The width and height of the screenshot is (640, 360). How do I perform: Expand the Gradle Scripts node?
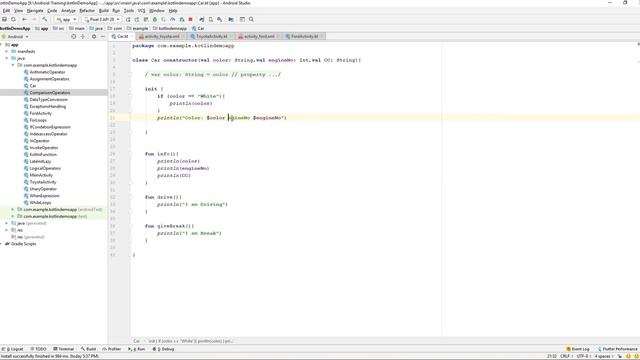[2, 244]
